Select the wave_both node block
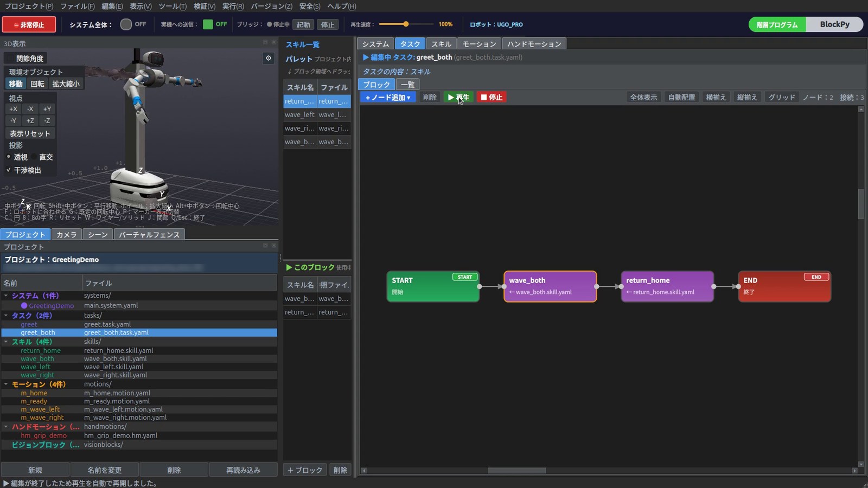Viewport: 868px width, 488px height. coord(550,286)
